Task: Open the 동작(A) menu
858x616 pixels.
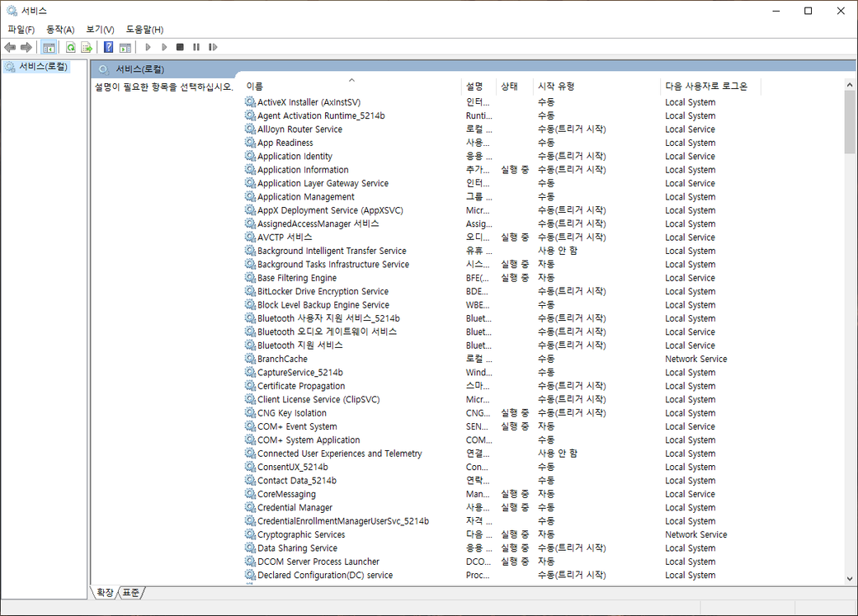Action: point(60,30)
